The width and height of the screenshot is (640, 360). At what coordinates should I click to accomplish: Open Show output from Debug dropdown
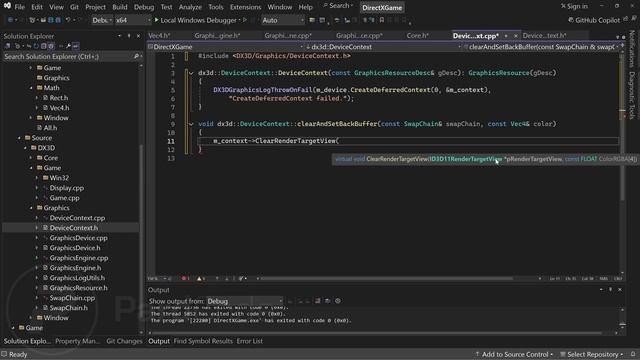[x=244, y=301]
